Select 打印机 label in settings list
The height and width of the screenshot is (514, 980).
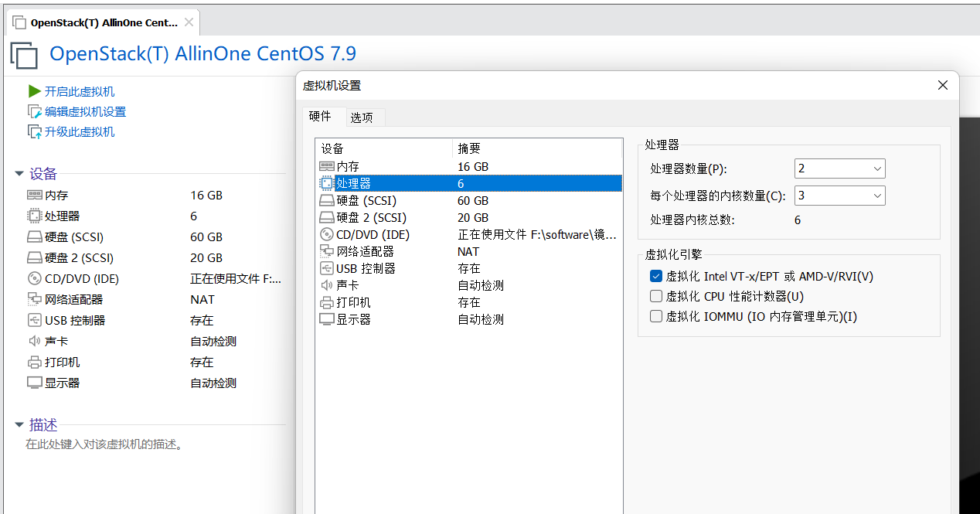(x=353, y=303)
